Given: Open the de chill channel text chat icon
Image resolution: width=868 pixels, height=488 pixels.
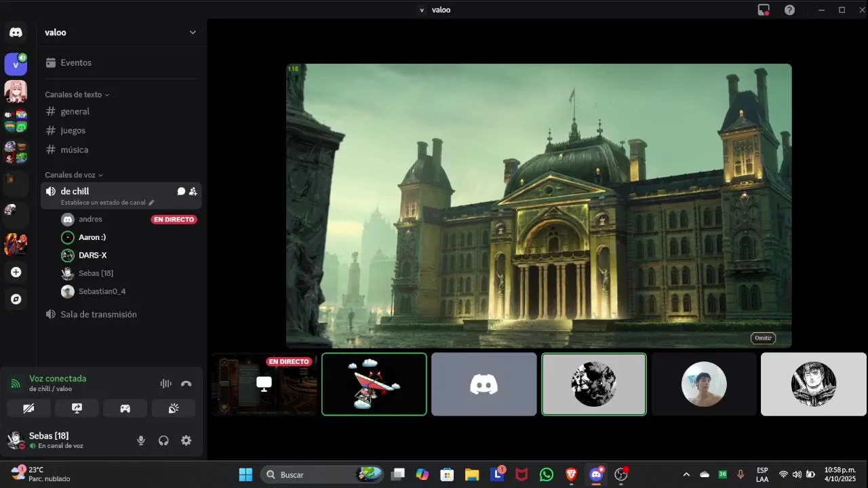Looking at the screenshot, I should pyautogui.click(x=181, y=191).
